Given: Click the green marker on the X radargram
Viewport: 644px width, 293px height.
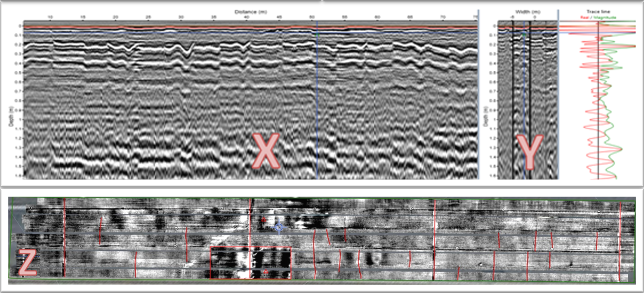Looking at the screenshot, I should click(318, 35).
